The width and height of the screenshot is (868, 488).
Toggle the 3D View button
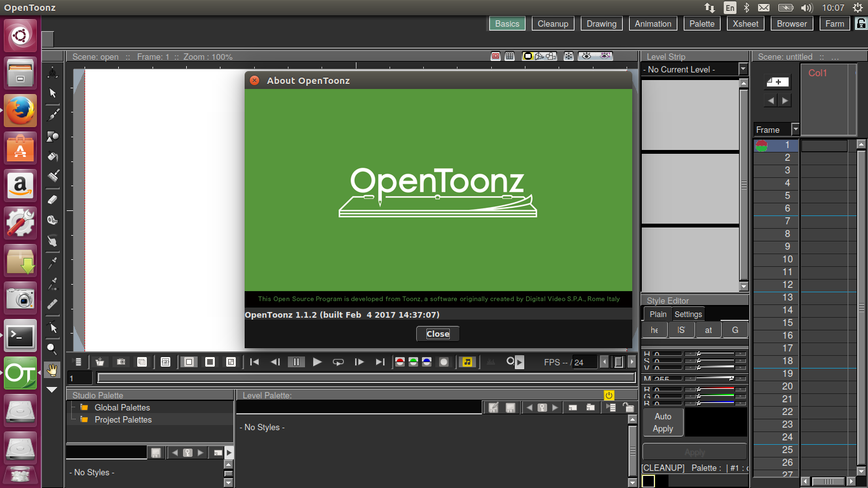[539, 56]
